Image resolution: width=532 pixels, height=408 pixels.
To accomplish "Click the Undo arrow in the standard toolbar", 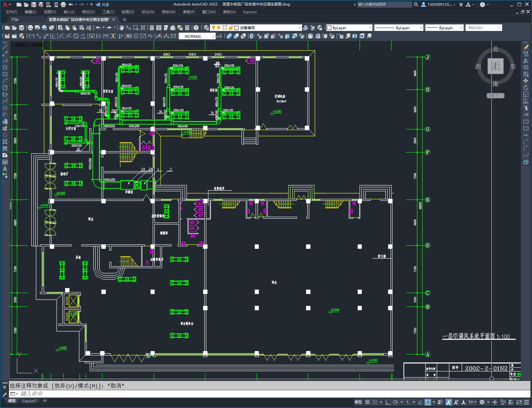I will pyautogui.click(x=98, y=28).
